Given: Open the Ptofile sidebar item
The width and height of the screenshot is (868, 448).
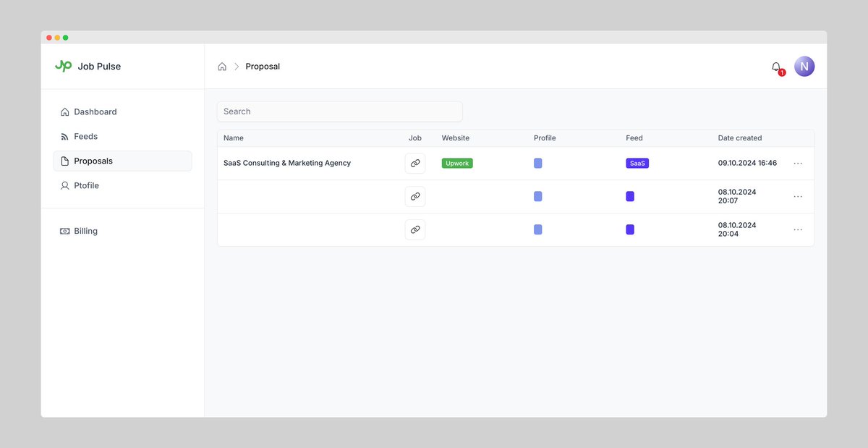Looking at the screenshot, I should click(x=122, y=186).
